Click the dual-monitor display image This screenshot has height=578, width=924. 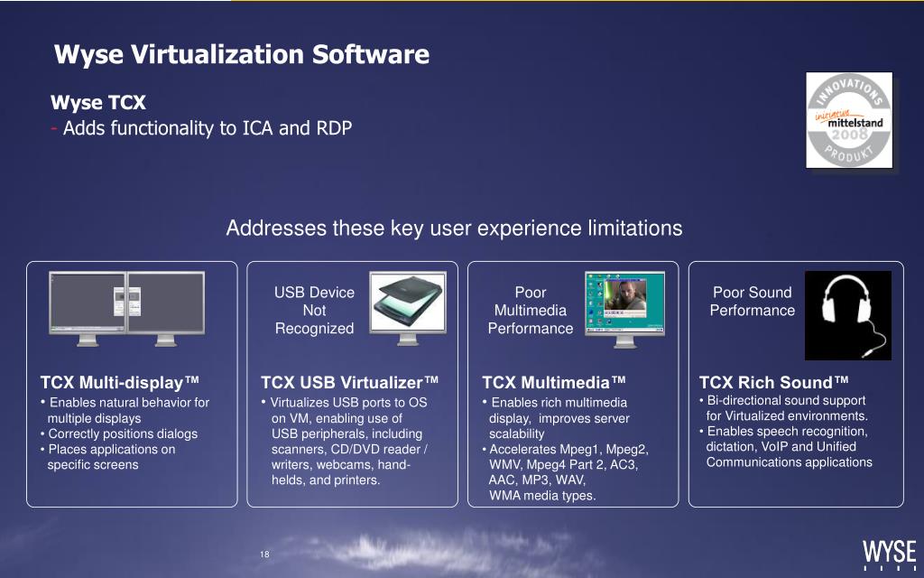[x=126, y=309]
